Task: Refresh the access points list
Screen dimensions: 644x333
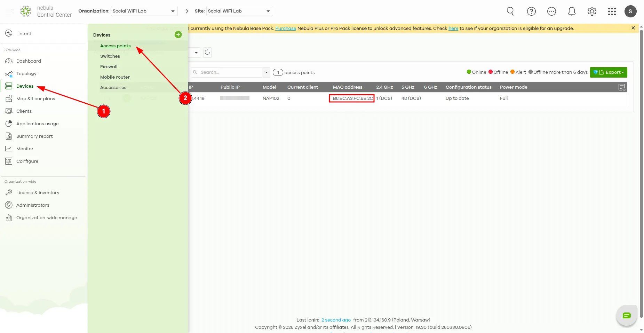Action: [207, 52]
